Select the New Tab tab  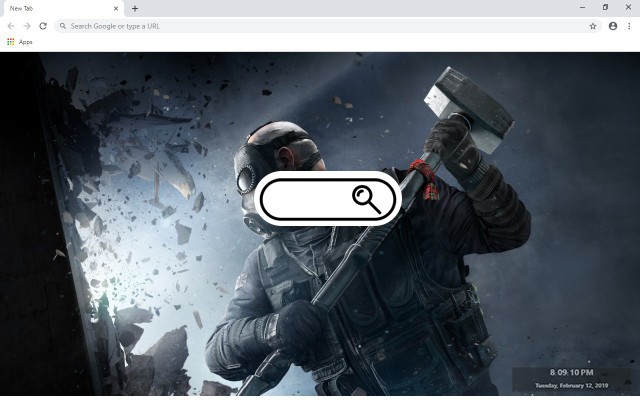(x=63, y=9)
